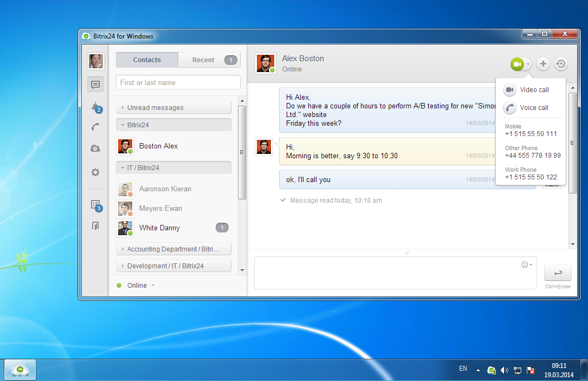
Task: Open the messages chat icon in sidebar
Action: (95, 85)
